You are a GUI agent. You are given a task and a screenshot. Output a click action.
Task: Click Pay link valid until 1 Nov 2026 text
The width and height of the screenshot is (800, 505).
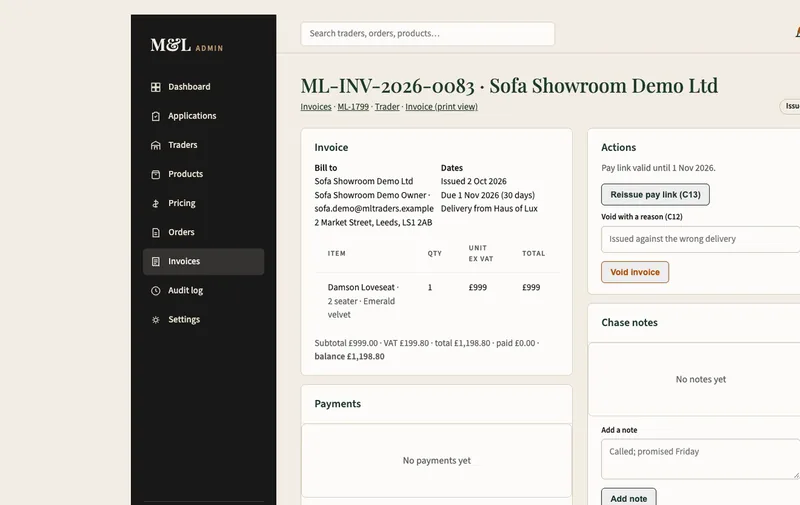658,168
